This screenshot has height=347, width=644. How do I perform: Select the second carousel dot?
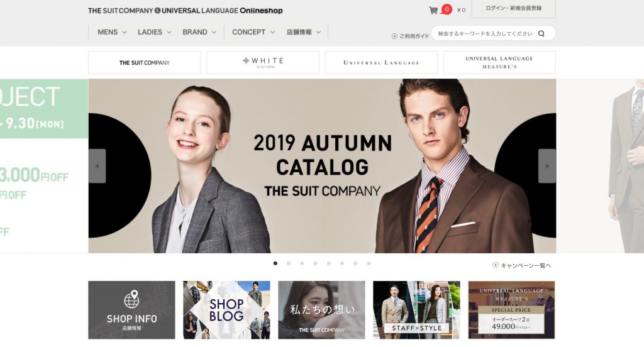(289, 263)
